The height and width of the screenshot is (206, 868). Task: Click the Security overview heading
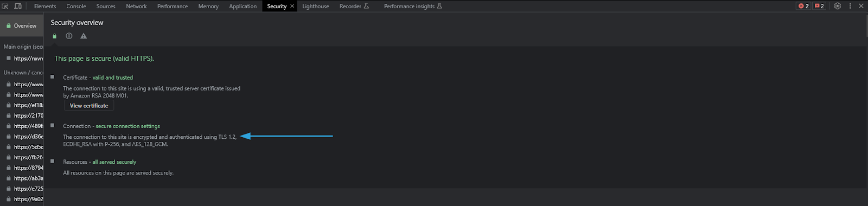77,23
